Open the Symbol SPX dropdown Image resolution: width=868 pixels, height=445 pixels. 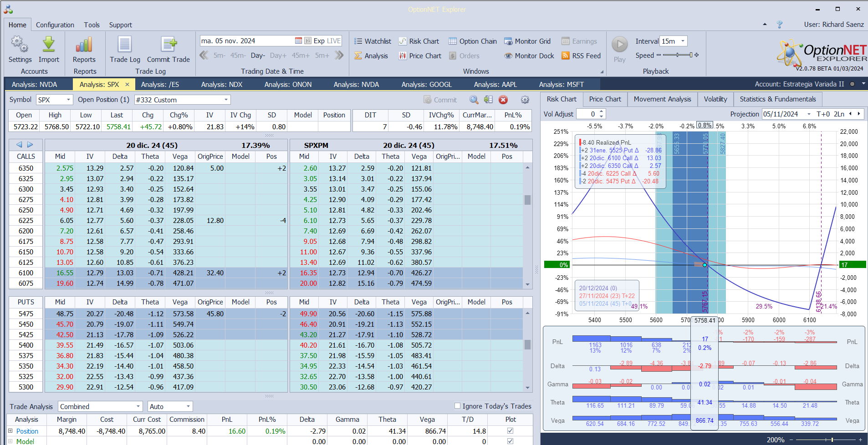click(68, 100)
